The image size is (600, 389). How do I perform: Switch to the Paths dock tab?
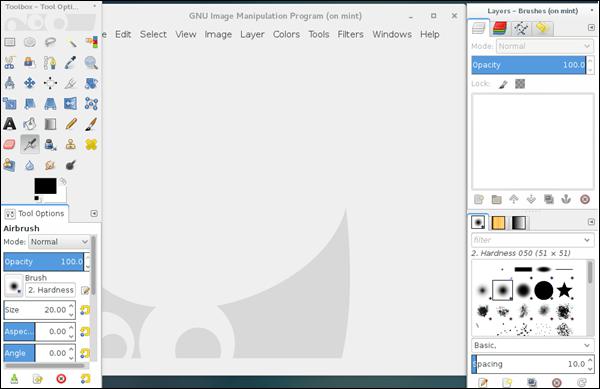520,28
